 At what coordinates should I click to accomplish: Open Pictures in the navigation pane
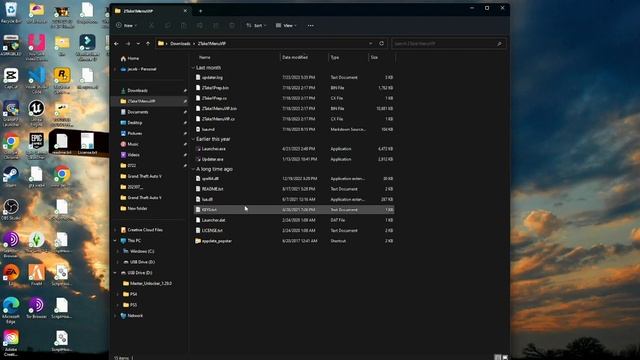point(131,133)
